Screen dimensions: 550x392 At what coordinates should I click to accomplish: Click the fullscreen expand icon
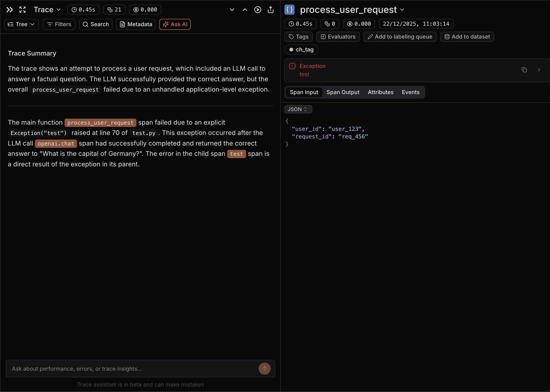(x=23, y=10)
